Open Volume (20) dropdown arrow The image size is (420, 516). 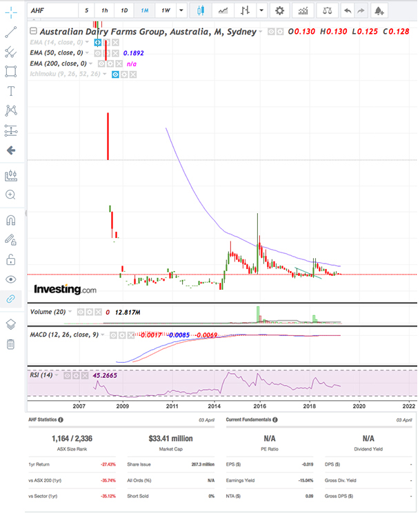pos(70,311)
